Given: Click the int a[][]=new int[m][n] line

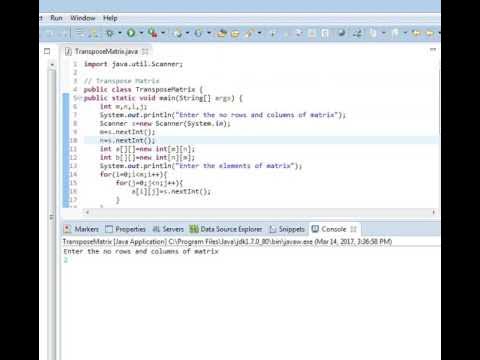Looking at the screenshot, I should click(x=147, y=149).
